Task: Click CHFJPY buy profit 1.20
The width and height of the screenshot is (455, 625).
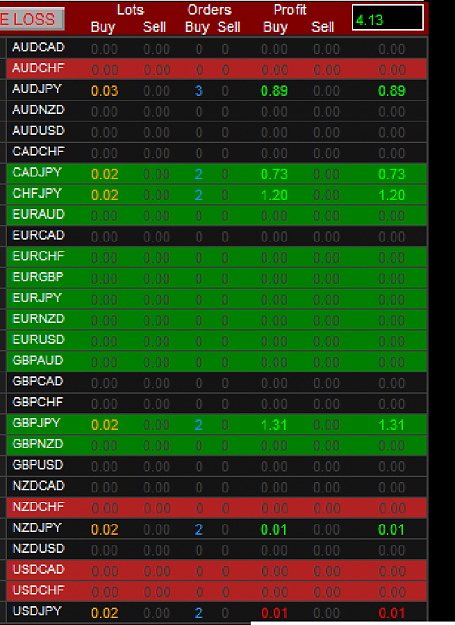Action: tap(274, 195)
